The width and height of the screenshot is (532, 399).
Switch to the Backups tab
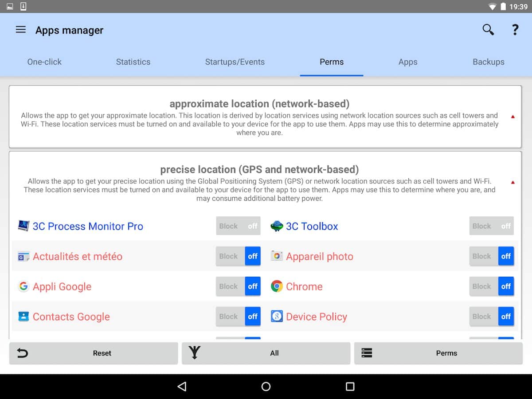(x=488, y=62)
